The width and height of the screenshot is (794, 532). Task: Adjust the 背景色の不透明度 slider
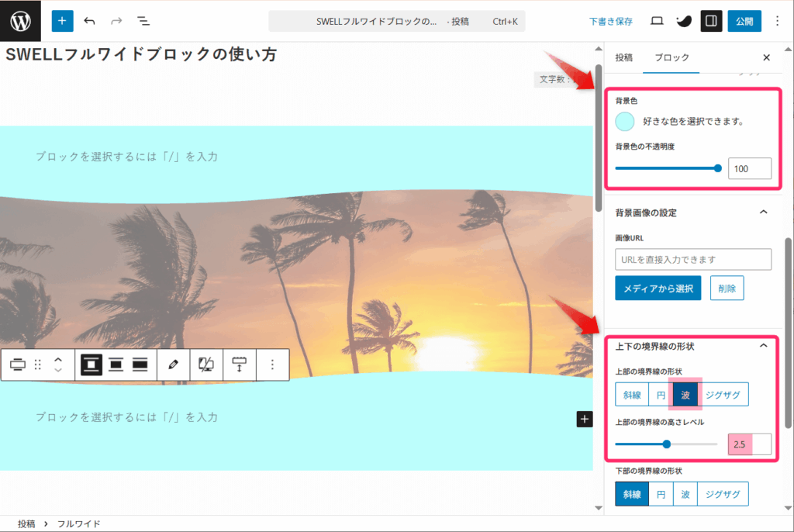(x=668, y=169)
